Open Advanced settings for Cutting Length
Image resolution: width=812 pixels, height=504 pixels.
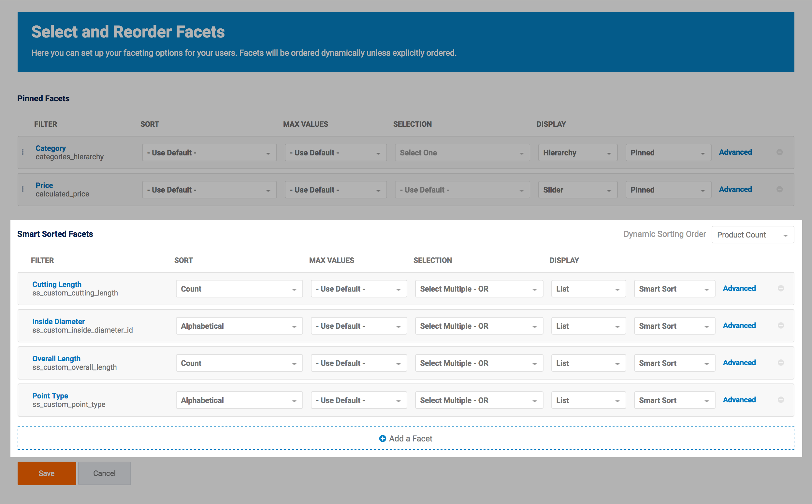point(739,288)
